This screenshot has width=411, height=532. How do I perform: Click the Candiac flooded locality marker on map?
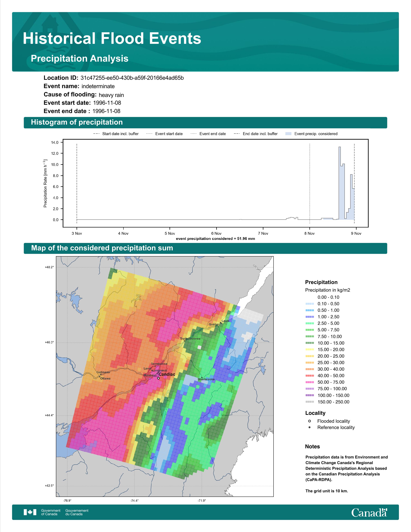click(158, 378)
